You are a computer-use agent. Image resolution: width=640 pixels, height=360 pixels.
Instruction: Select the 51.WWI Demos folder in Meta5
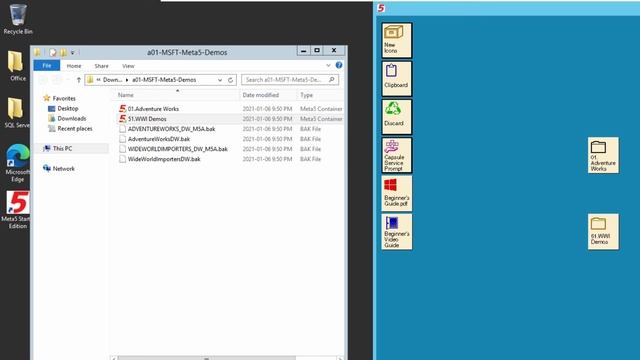(603, 231)
